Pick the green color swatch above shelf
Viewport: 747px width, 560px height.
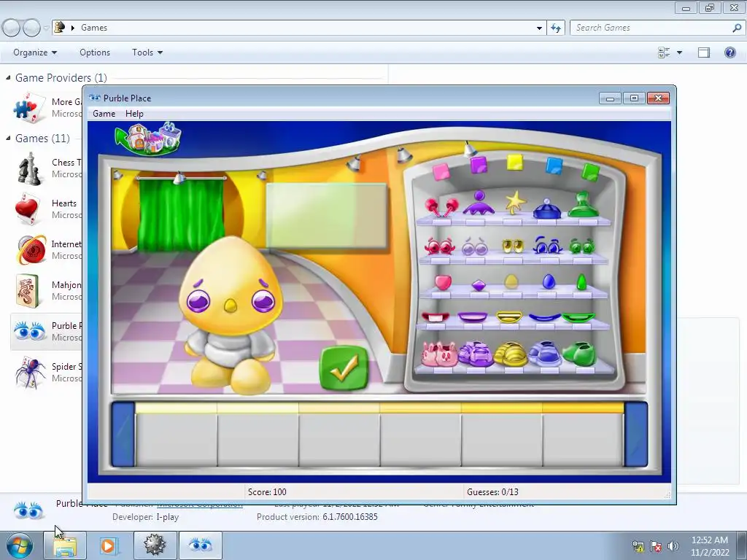[x=591, y=172]
